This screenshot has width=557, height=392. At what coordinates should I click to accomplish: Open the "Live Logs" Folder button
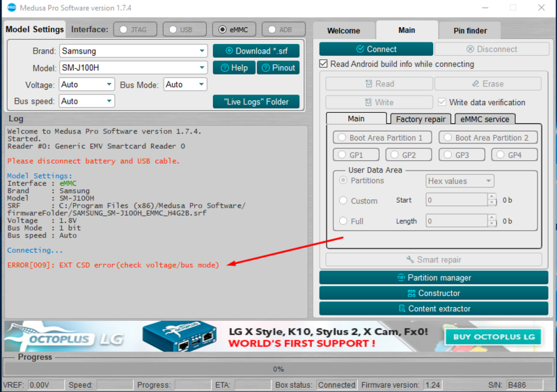[x=256, y=102]
